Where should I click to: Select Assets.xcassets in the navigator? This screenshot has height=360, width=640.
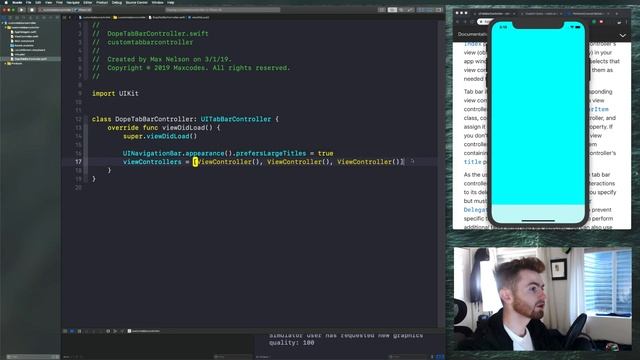click(x=24, y=45)
